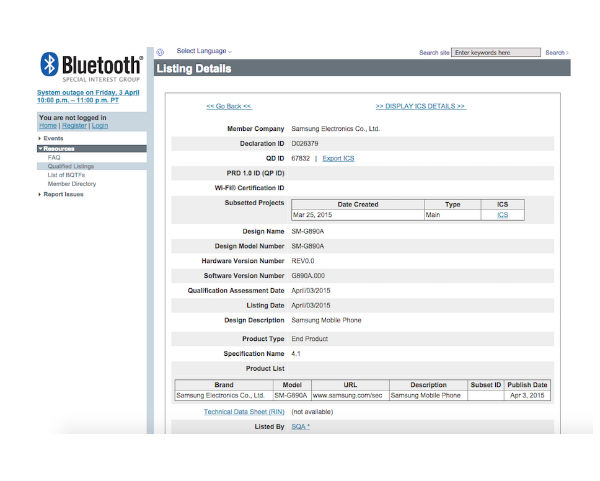Image resolution: width=600 pixels, height=481 pixels.
Task: Click the Product Type value End Product
Action: pos(310,339)
